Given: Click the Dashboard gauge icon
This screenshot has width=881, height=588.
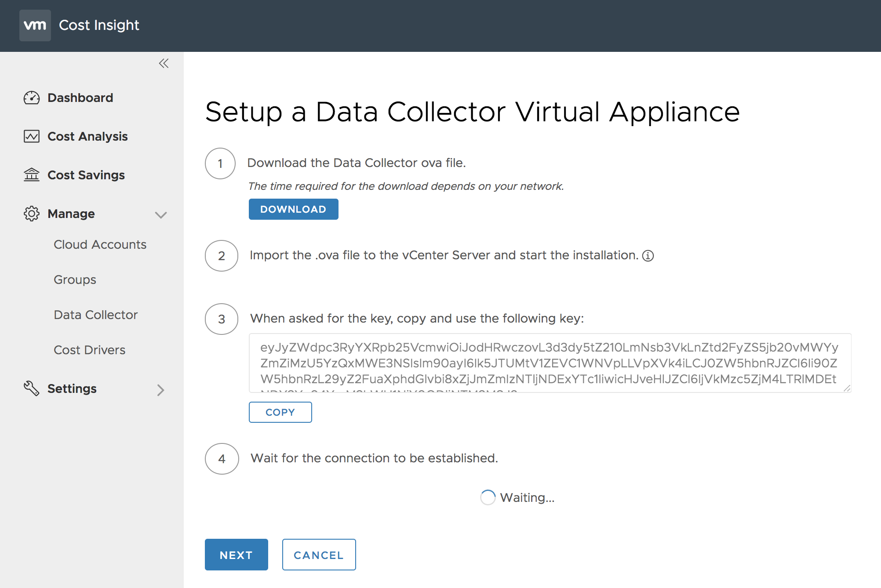Looking at the screenshot, I should tap(32, 98).
